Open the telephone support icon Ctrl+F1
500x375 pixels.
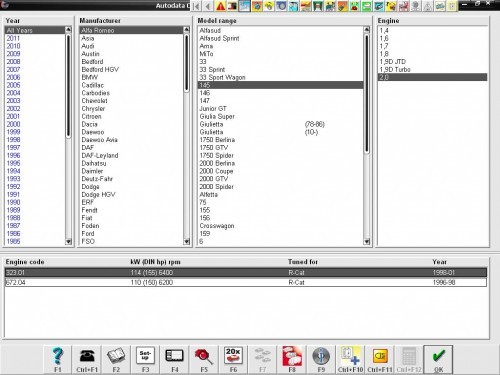pyautogui.click(x=87, y=359)
